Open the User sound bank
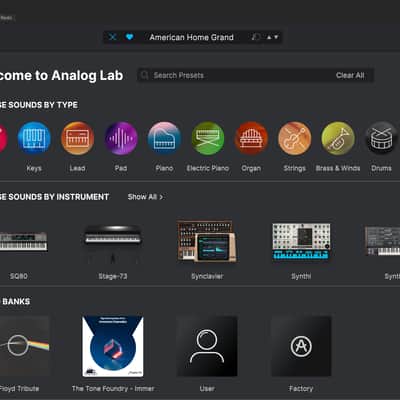 point(207,346)
